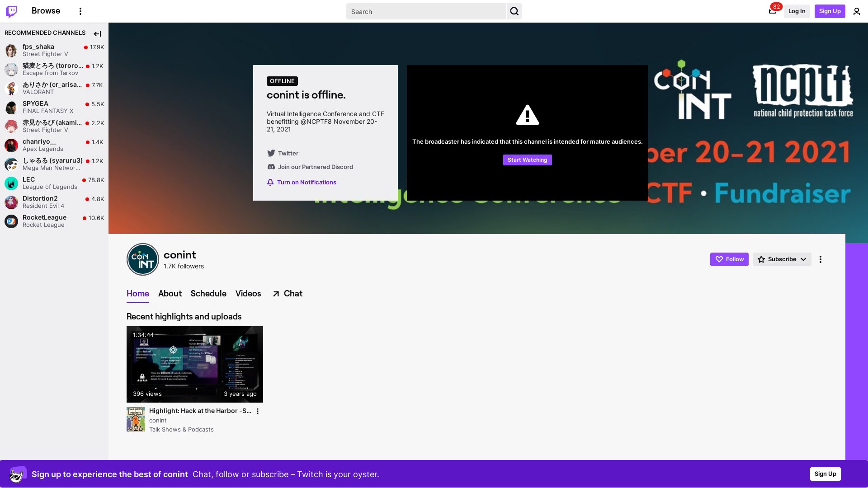Switch to the About tab
The width and height of the screenshot is (868, 488).
(x=170, y=294)
